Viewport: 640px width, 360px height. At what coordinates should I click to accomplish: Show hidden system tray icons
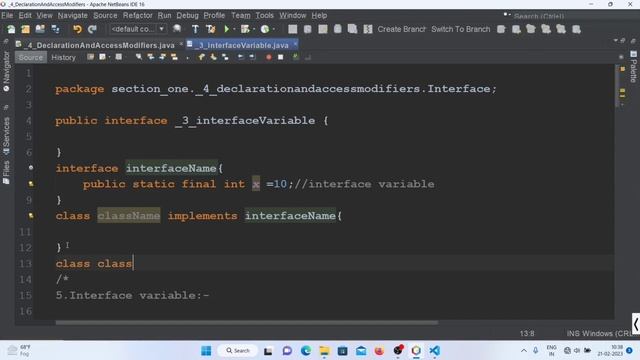[x=524, y=351]
